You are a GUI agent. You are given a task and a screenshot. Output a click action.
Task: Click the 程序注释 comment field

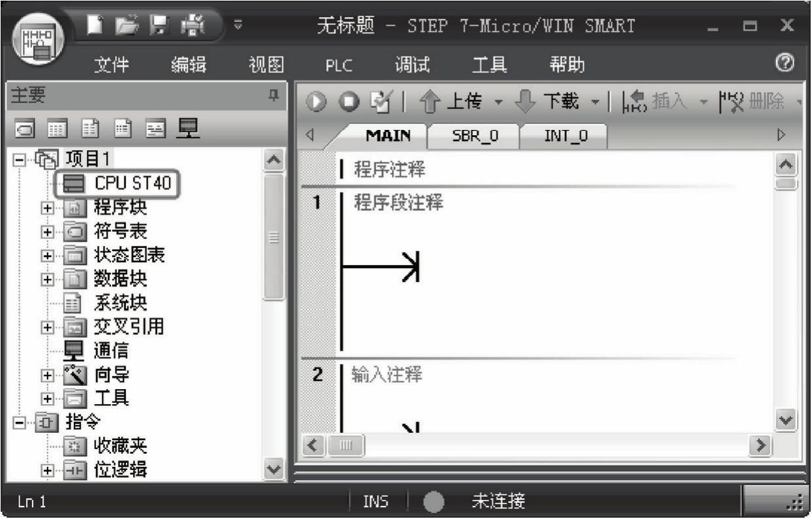coord(389,171)
